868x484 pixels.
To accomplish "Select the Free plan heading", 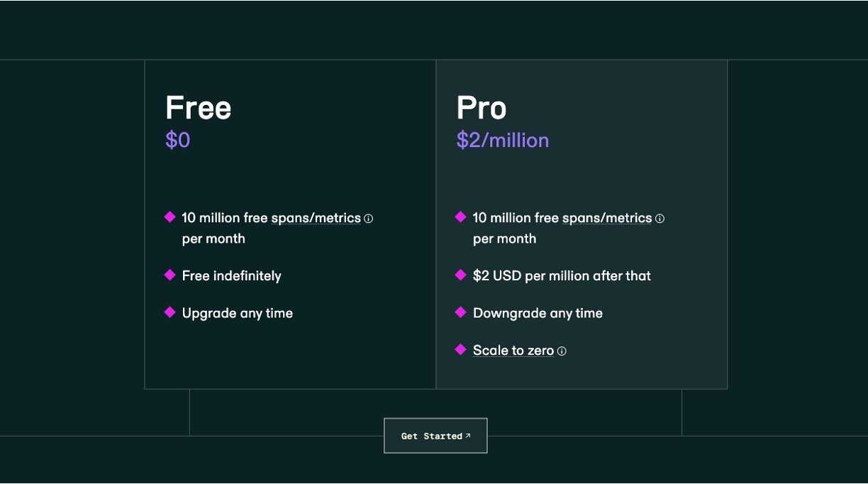I will tap(199, 108).
